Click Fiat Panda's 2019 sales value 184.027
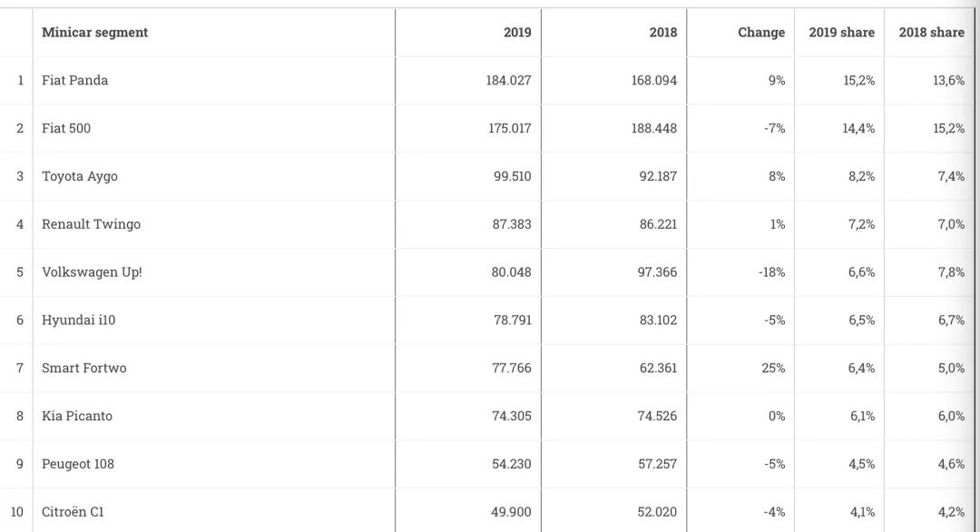This screenshot has width=980, height=532. click(x=508, y=81)
